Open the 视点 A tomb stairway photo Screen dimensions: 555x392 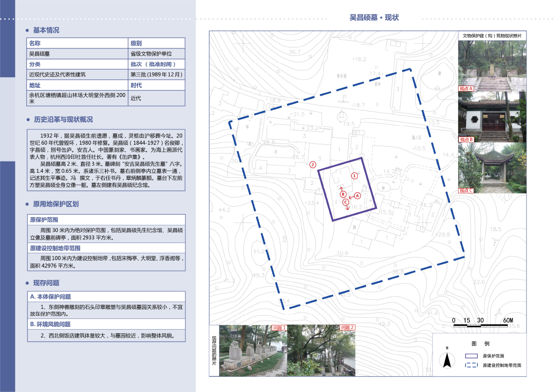click(492, 66)
